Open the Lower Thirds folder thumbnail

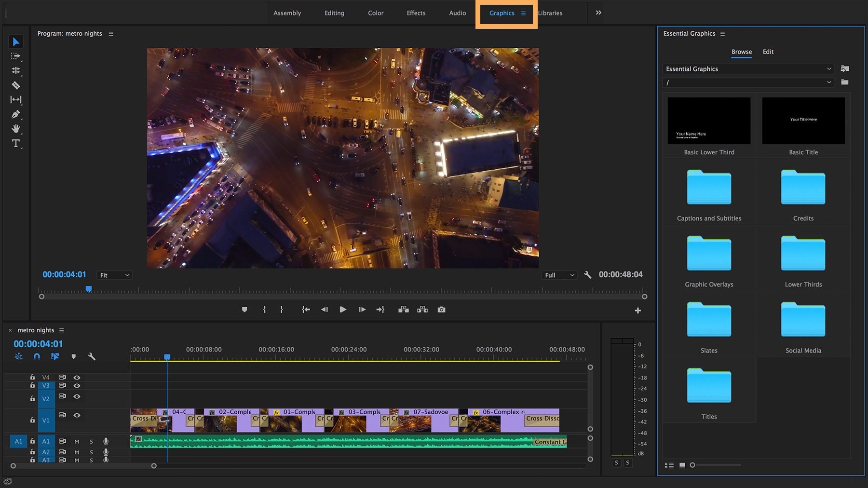tap(802, 253)
